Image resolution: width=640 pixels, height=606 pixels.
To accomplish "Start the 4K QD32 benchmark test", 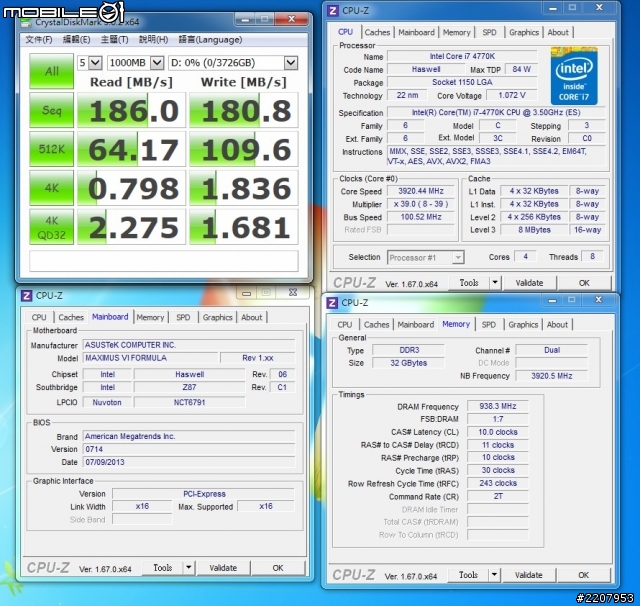I will click(51, 227).
